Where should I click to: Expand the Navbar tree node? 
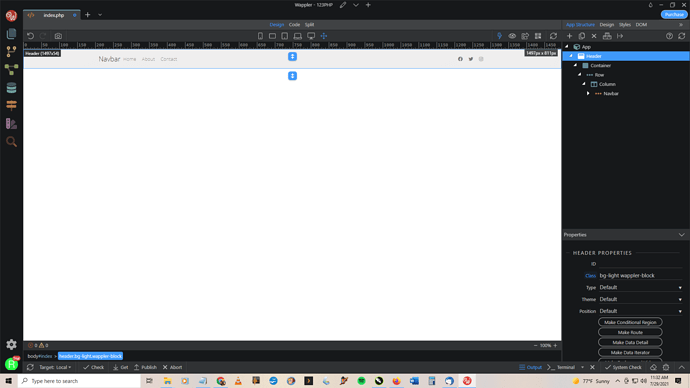coord(588,93)
